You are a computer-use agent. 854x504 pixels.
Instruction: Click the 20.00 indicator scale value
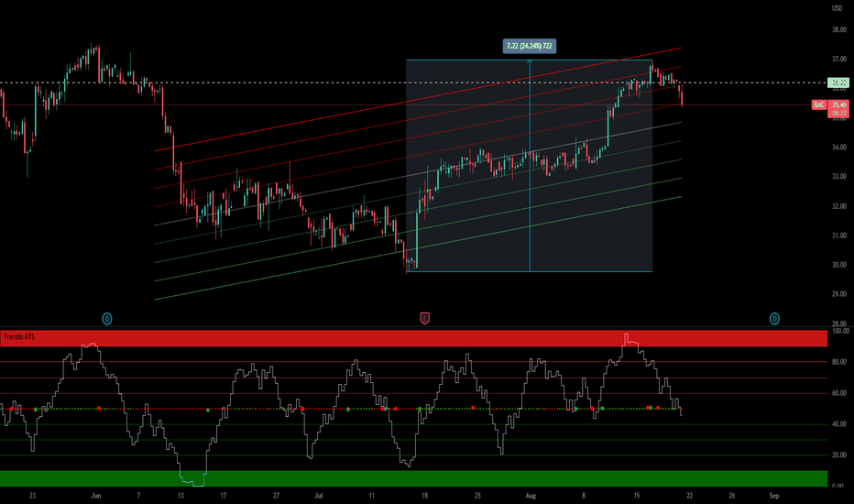tap(838, 455)
